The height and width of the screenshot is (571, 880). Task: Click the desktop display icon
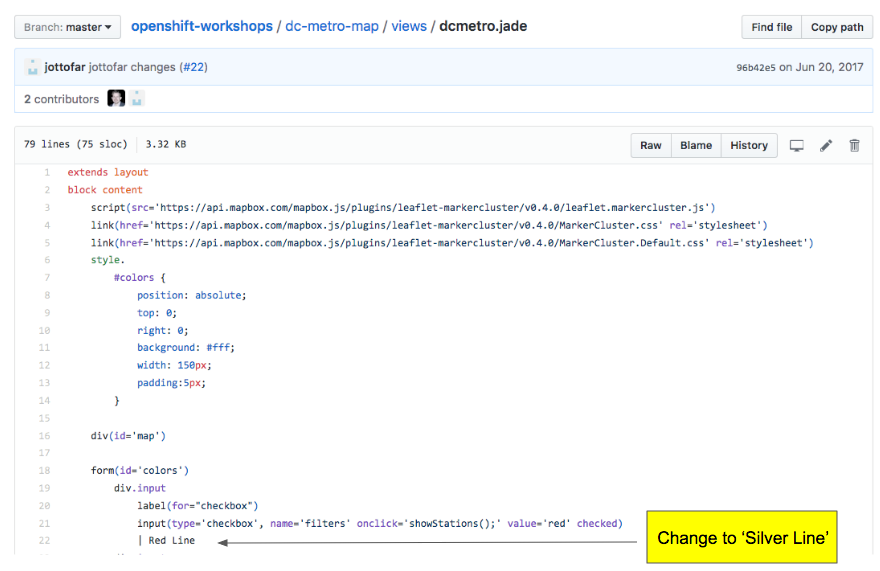[797, 146]
